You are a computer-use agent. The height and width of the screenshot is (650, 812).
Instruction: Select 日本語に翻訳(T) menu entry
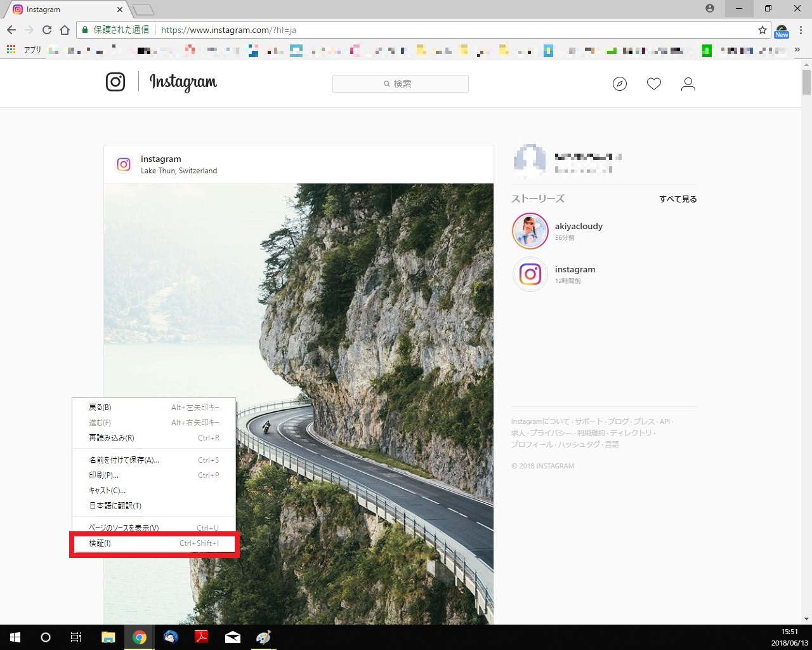coord(154,506)
